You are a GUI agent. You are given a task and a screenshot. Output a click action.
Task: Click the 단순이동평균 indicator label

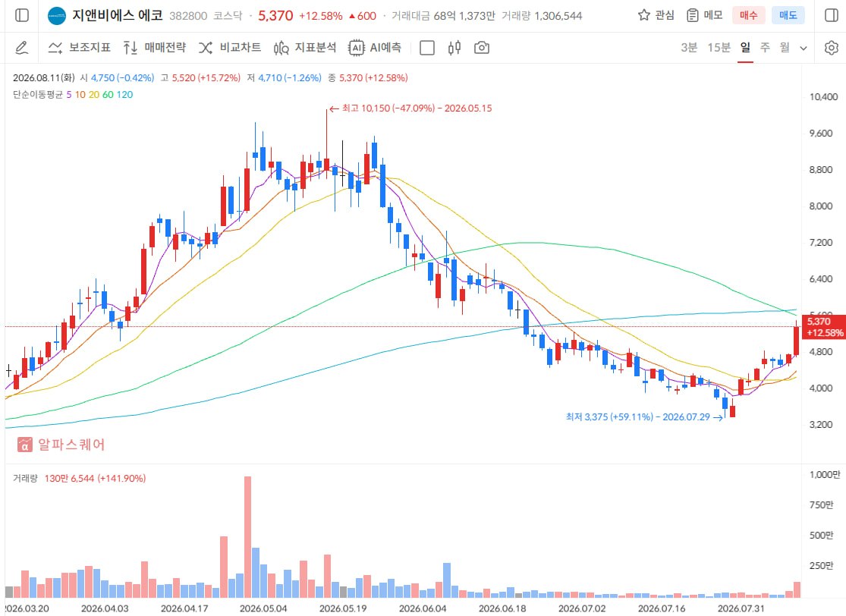pos(38,94)
